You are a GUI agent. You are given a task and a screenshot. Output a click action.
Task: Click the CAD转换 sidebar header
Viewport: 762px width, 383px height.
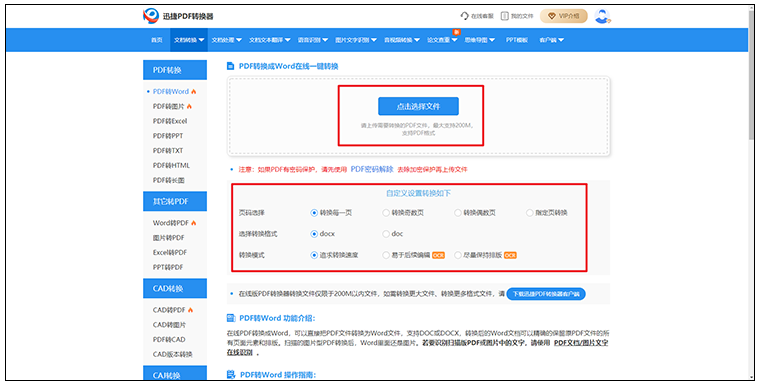pos(175,288)
